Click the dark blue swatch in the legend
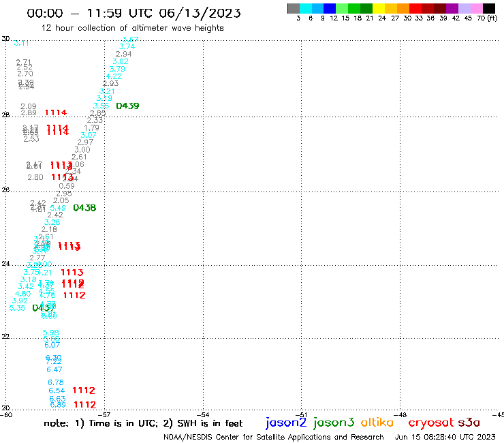The image size is (504, 443). pyautogui.click(x=330, y=8)
